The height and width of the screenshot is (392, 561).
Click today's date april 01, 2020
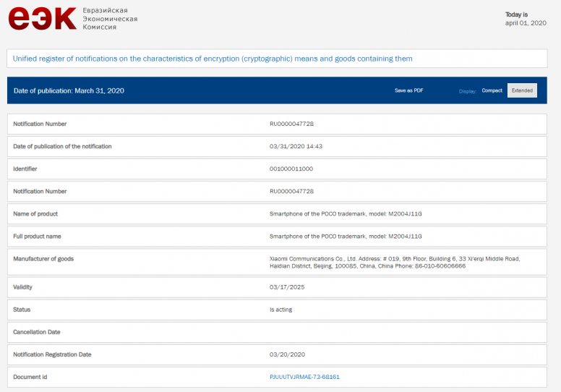(x=526, y=23)
